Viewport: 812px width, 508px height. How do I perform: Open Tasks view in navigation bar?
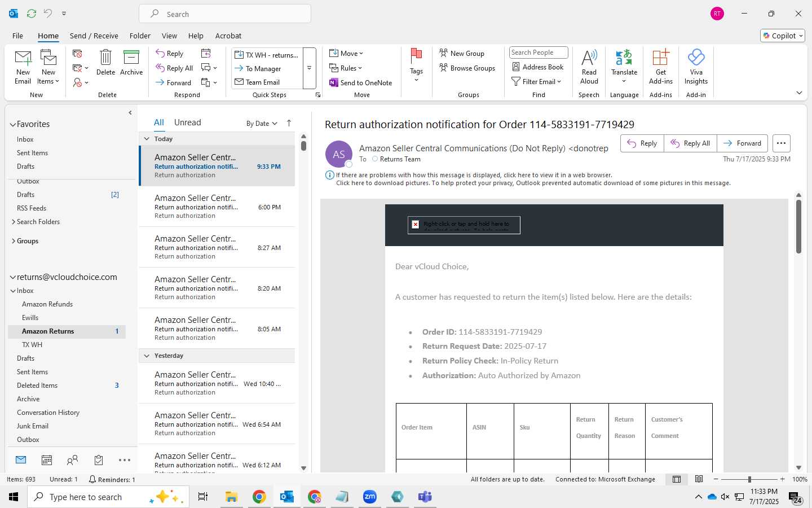pos(99,460)
